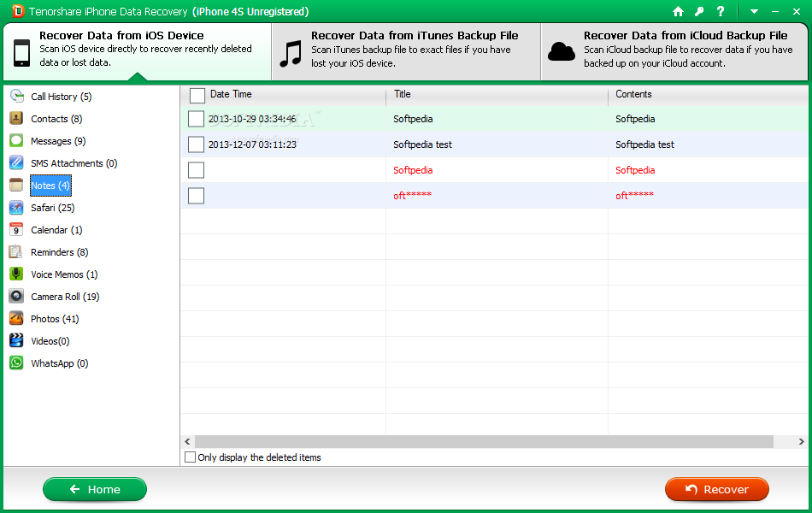This screenshot has width=812, height=513.
Task: Sort by the Title column header
Action: point(403,94)
